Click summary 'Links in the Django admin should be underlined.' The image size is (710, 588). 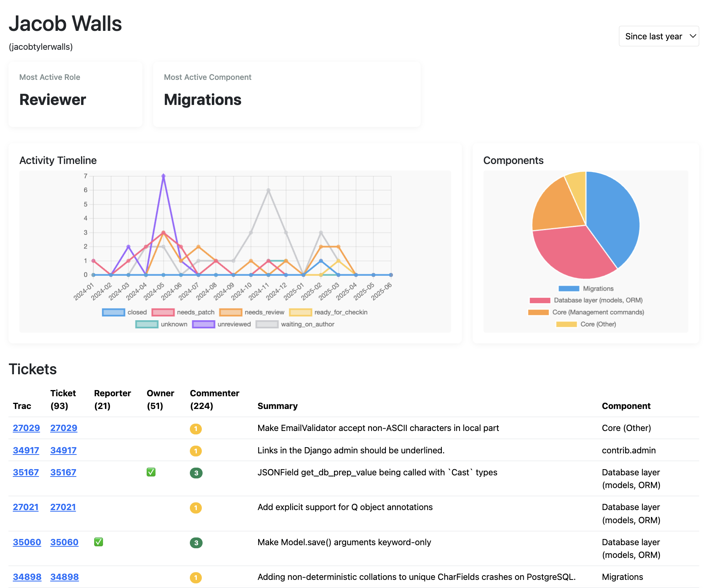point(351,450)
